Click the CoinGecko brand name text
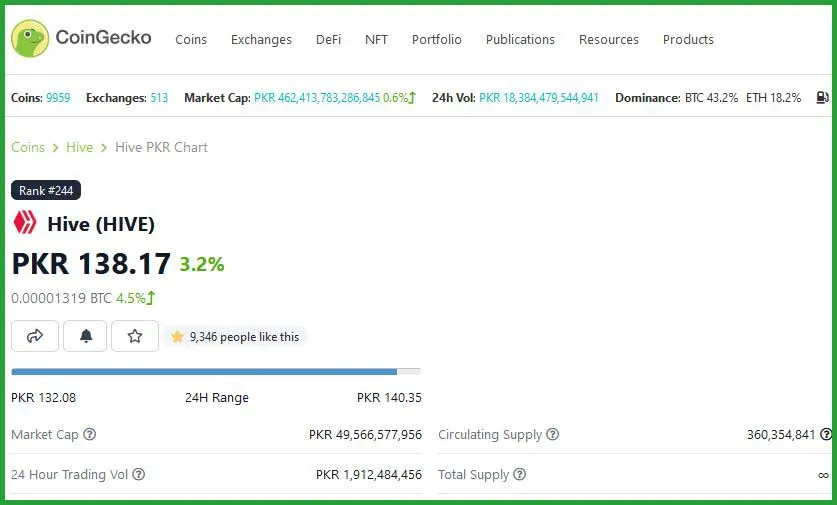The width and height of the screenshot is (837, 505). point(104,37)
